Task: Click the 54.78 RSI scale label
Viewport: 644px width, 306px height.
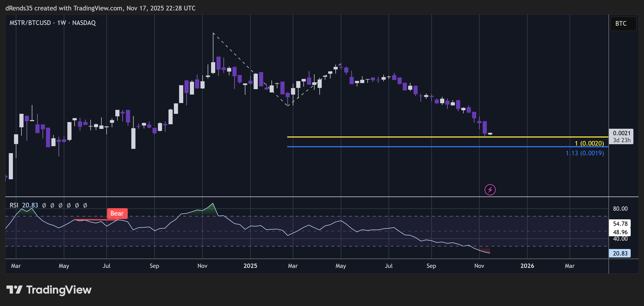Action: (620, 224)
